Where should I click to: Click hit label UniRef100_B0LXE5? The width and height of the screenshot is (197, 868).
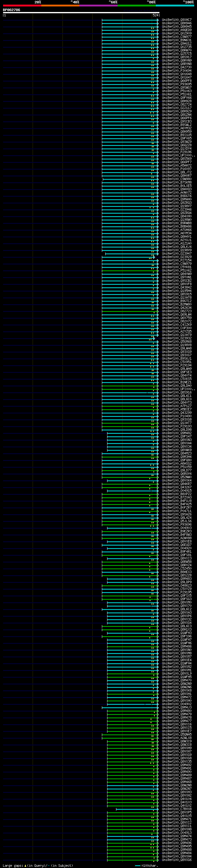(x=177, y=186)
